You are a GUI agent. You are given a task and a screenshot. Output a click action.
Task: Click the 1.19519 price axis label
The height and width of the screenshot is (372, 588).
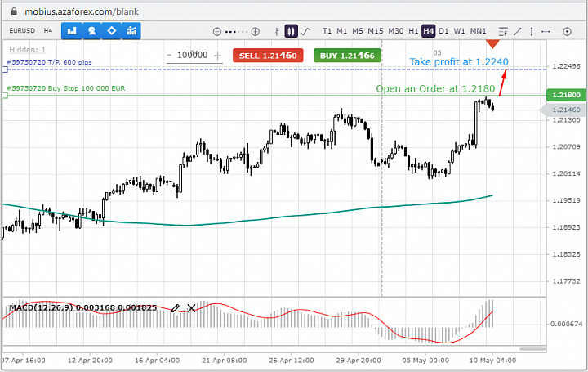pyautogui.click(x=566, y=200)
